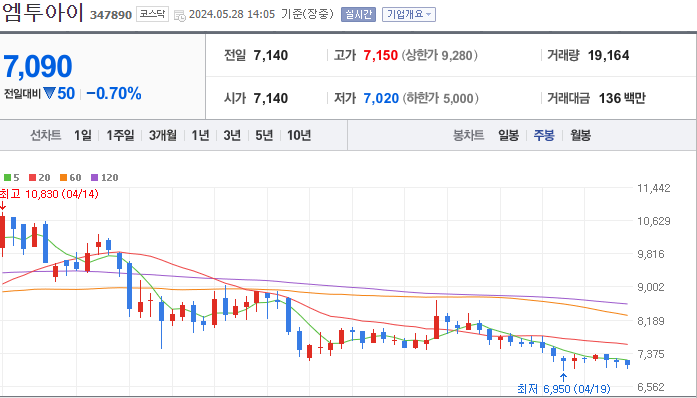Viewport: 697px width, 398px height.
Task: Click the current price 7,090
Action: [x=38, y=66]
